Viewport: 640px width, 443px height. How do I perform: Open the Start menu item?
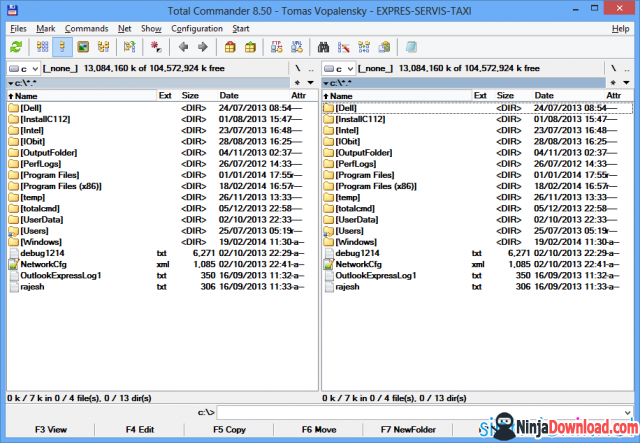[241, 29]
